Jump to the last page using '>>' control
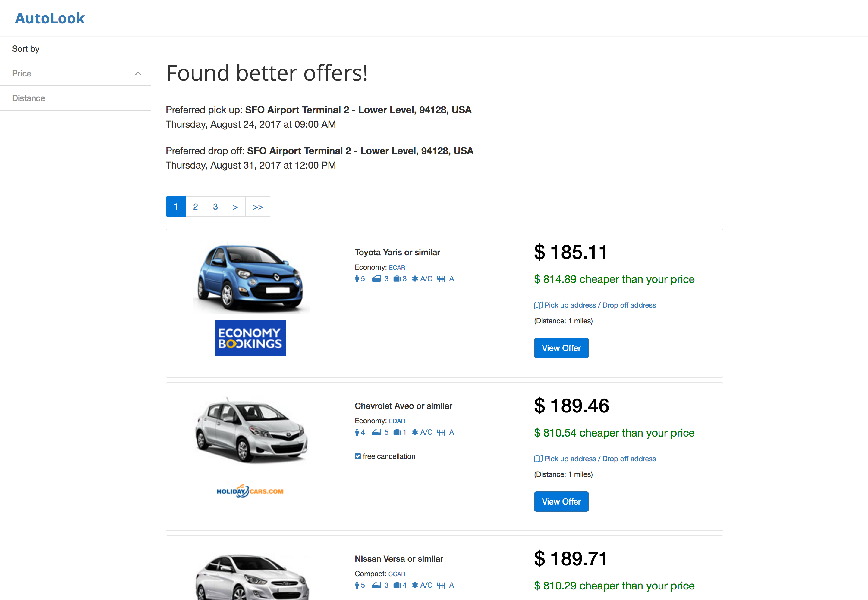Image resolution: width=868 pixels, height=600 pixels. [x=258, y=207]
